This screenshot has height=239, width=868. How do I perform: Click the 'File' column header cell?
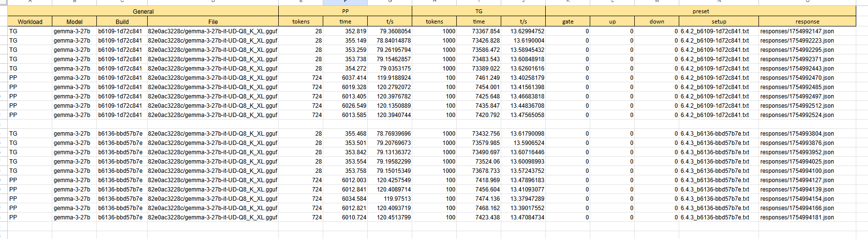213,22
